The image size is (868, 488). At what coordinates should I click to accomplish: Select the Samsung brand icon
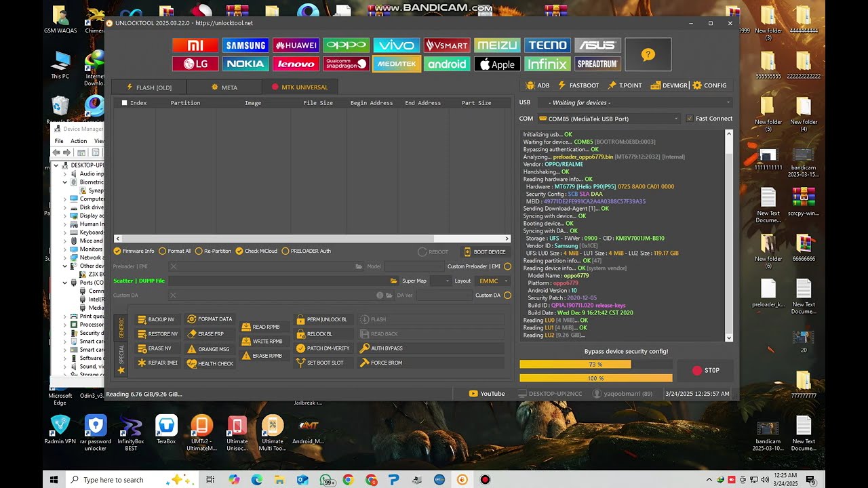pyautogui.click(x=245, y=45)
